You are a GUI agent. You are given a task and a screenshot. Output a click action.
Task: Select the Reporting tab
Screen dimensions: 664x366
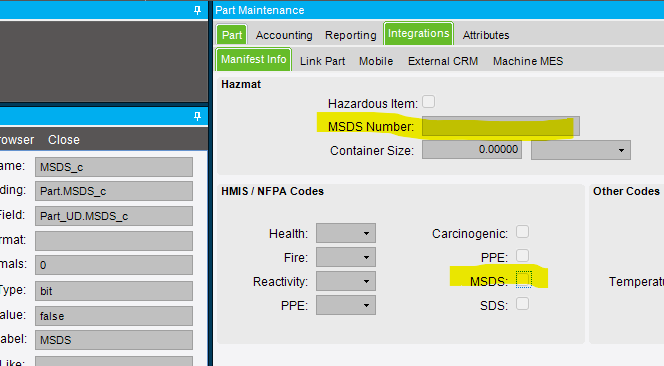351,35
